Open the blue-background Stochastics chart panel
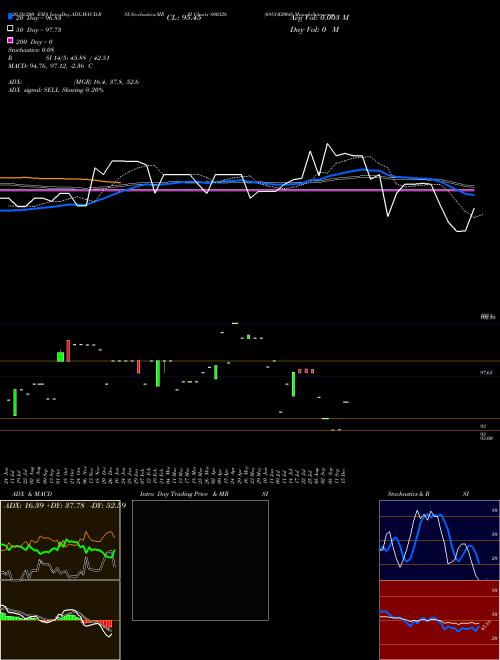Screen dimensions: 500x660 [439, 540]
